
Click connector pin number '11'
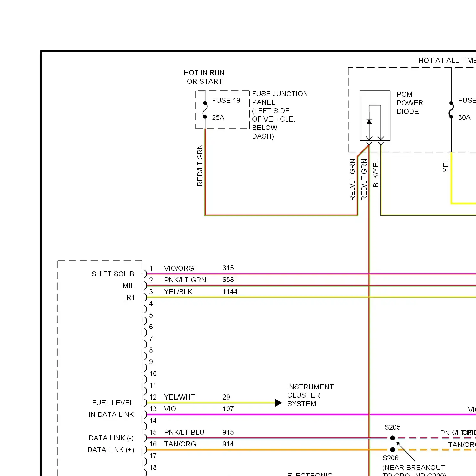[x=153, y=385]
